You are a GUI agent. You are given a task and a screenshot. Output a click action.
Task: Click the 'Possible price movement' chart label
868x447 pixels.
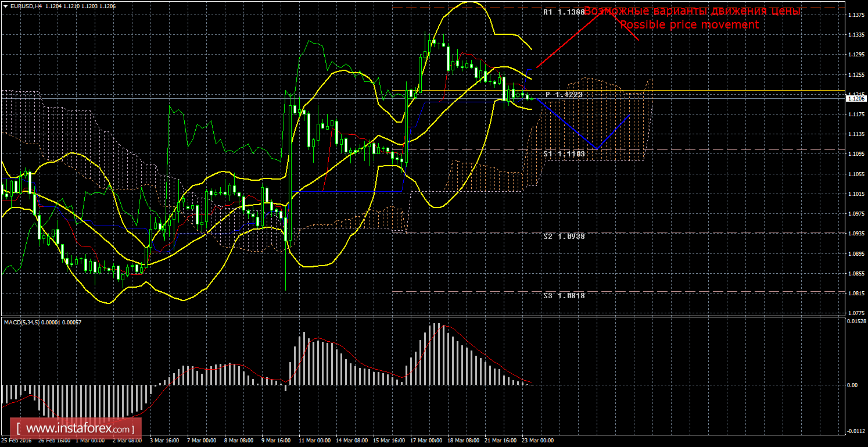[690, 24]
